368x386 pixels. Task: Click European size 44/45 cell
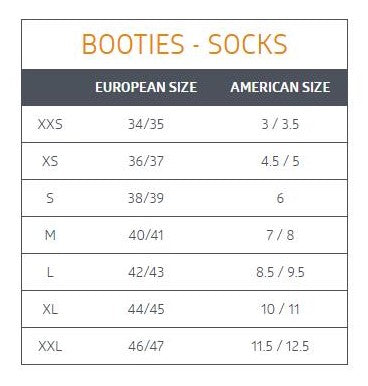click(146, 309)
